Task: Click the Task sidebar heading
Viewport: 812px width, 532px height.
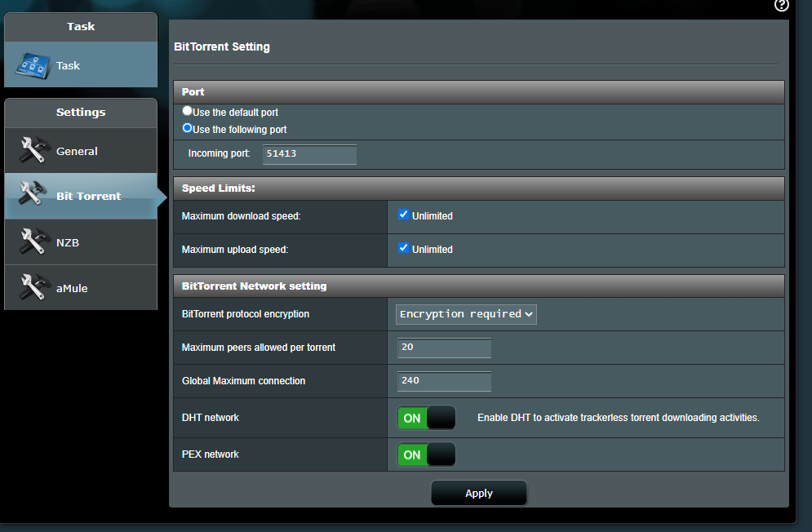Action: point(81,26)
